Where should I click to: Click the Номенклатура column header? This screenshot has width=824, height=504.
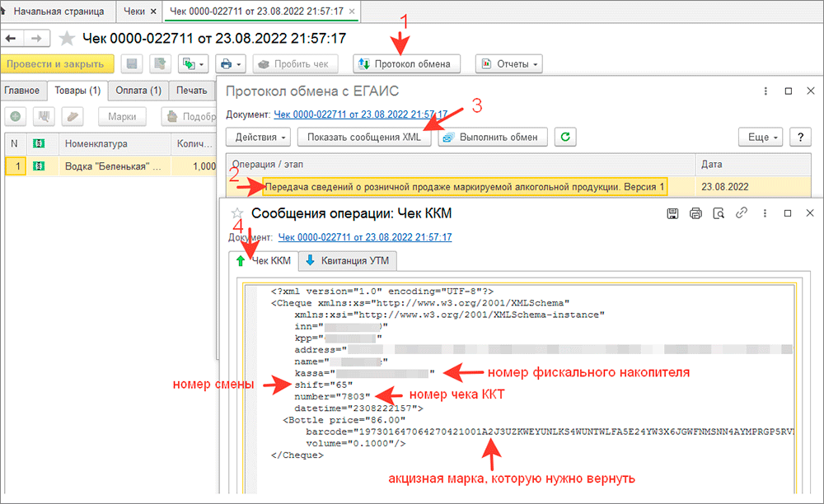(x=115, y=143)
